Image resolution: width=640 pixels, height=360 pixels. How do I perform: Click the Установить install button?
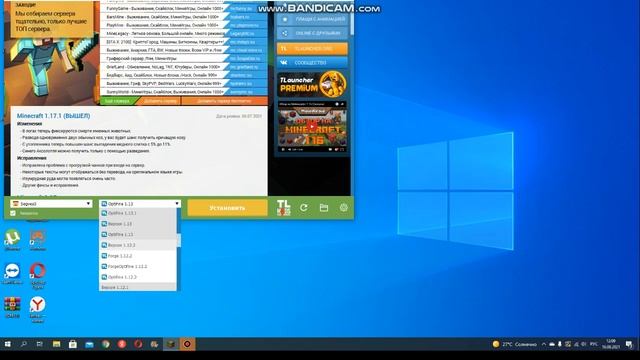pos(227,208)
